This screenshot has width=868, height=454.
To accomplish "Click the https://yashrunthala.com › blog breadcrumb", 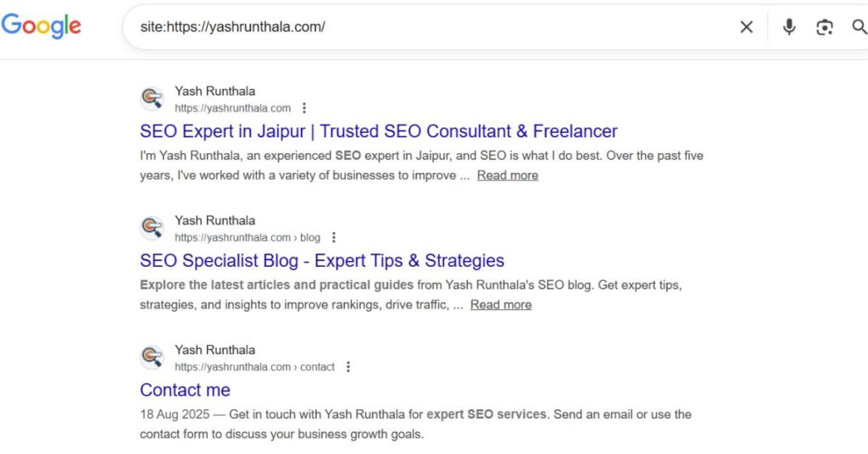I will tap(248, 237).
